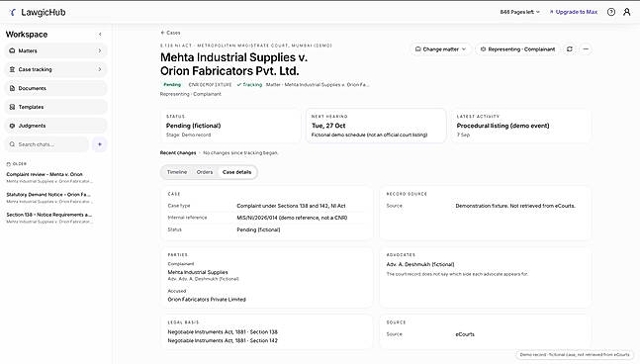Open chat Section 138 - Notice Requirements
The width and height of the screenshot is (640, 364).
49,218
